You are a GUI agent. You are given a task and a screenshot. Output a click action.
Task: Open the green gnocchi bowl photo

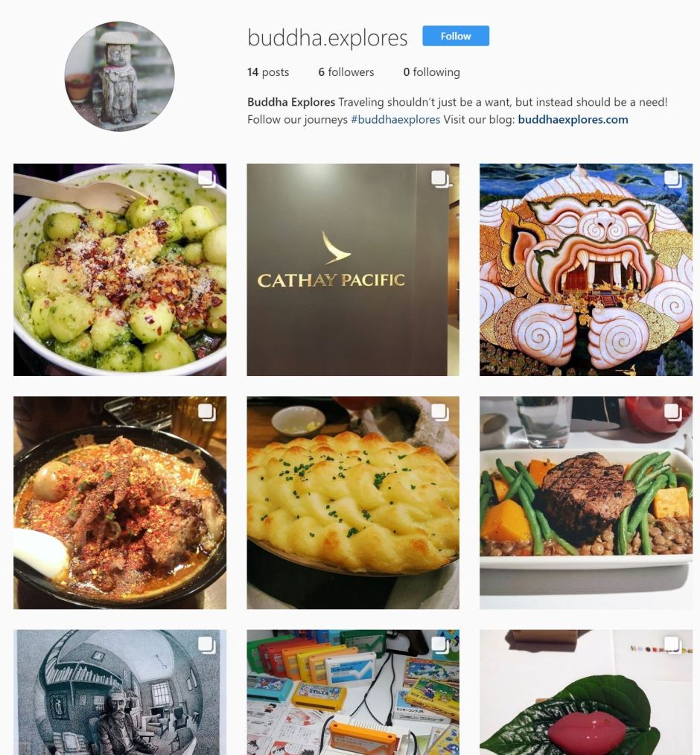120,270
